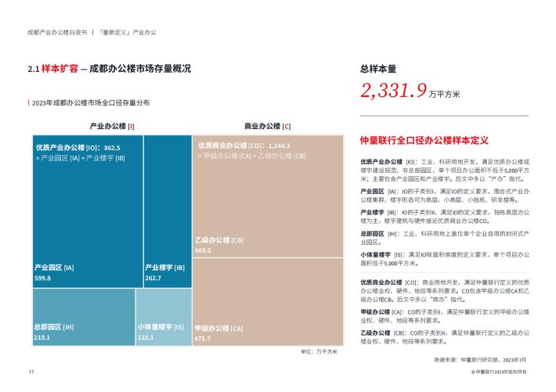This screenshot has height=392, width=556.
Task: Click the 乙级办公楼 [CB] block label
Action: (x=219, y=240)
